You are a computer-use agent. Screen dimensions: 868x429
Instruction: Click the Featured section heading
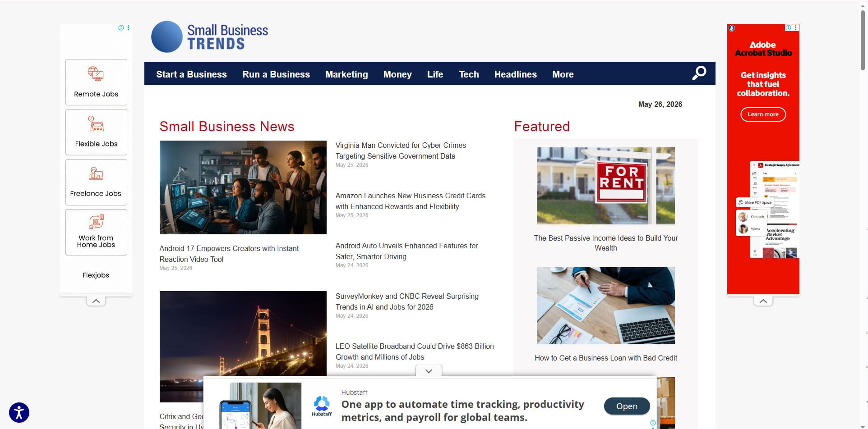[542, 127]
